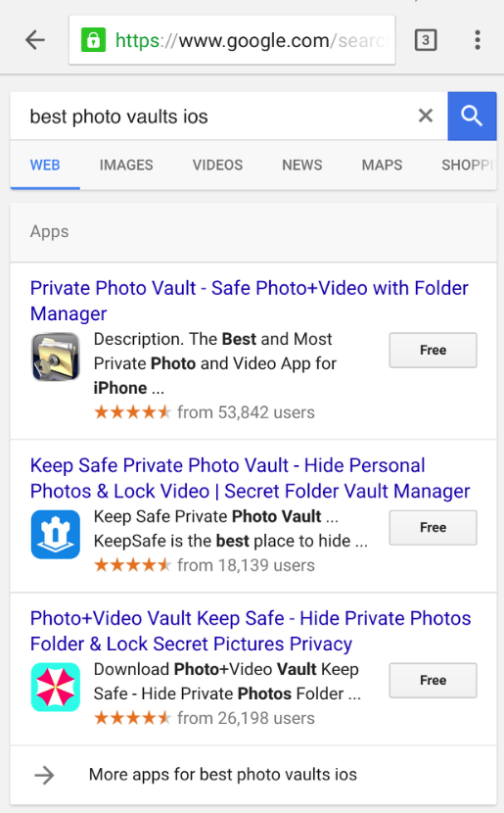The height and width of the screenshot is (813, 504).
Task: Open Private Photo Vault title link
Action: click(x=250, y=301)
